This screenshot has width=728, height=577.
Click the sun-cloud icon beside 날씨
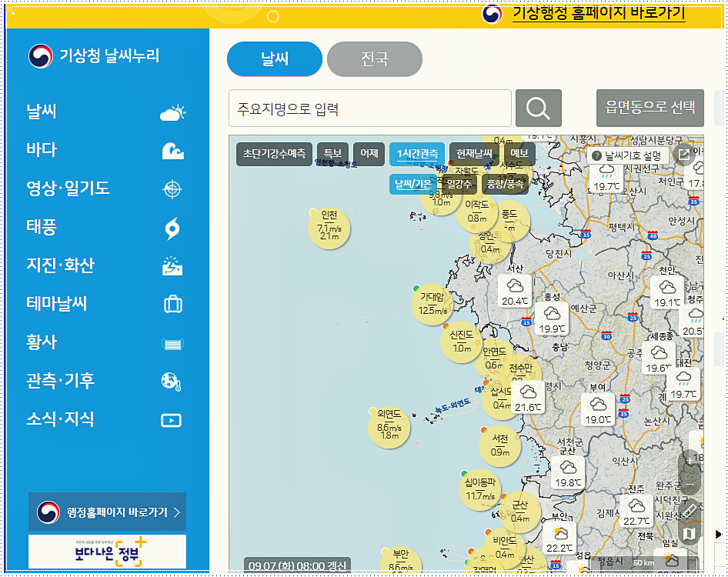(172, 113)
